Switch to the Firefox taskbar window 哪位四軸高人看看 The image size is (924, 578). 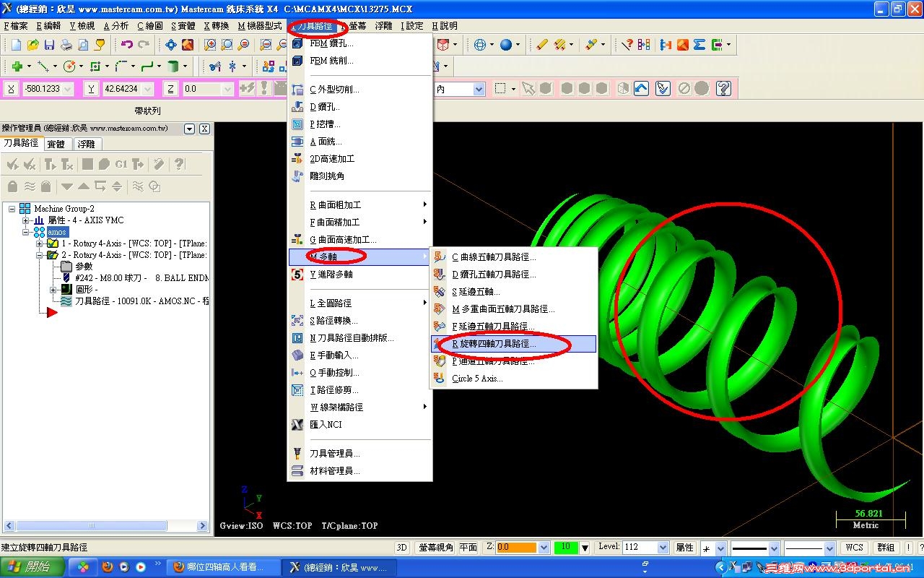tap(222, 567)
